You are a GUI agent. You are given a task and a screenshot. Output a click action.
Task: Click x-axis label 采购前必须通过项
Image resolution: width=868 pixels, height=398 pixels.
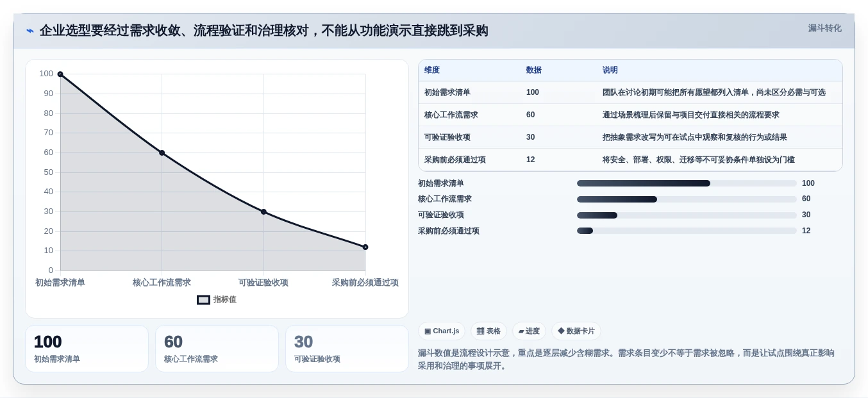click(x=365, y=283)
